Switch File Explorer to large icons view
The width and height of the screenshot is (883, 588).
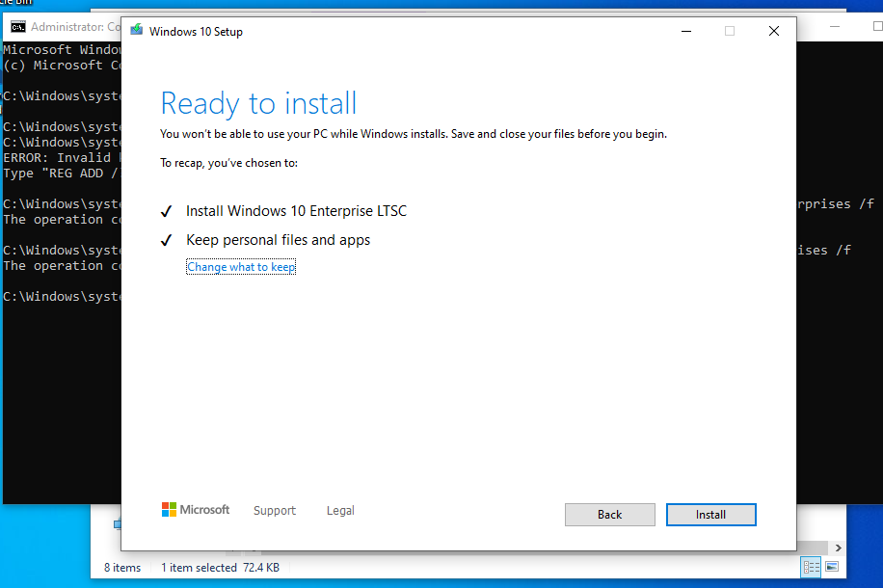click(x=832, y=567)
